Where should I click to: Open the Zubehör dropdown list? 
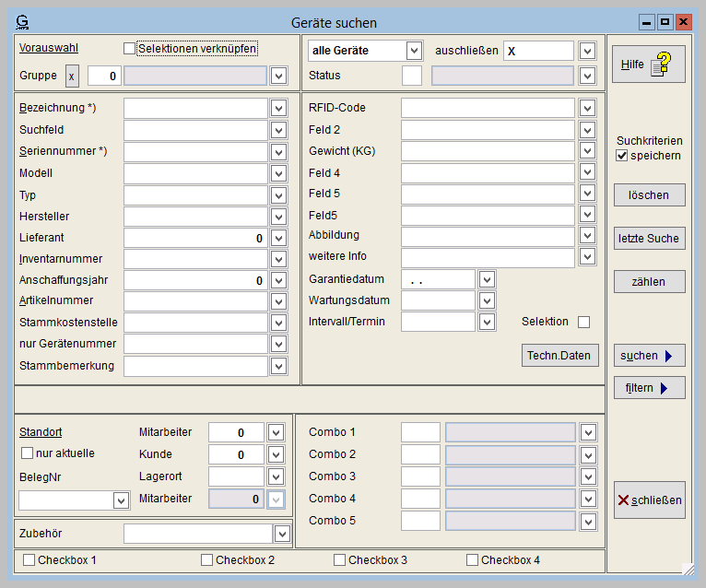tap(282, 534)
